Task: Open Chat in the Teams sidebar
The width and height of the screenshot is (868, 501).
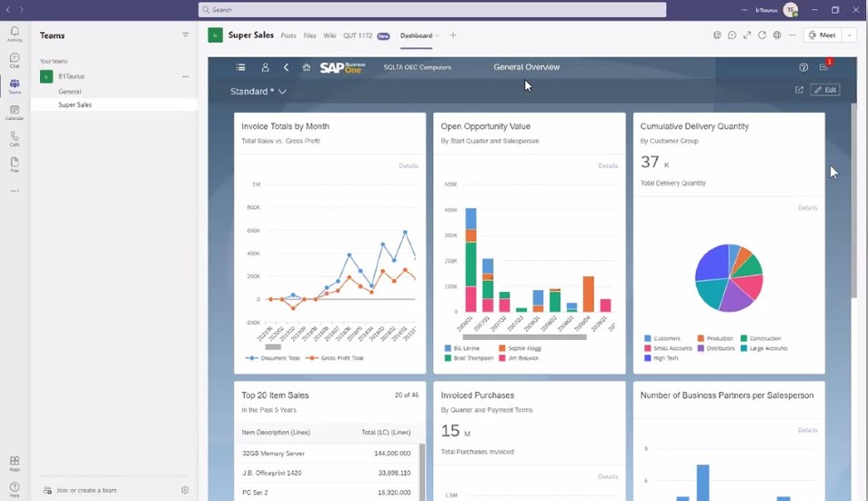Action: coord(15,60)
